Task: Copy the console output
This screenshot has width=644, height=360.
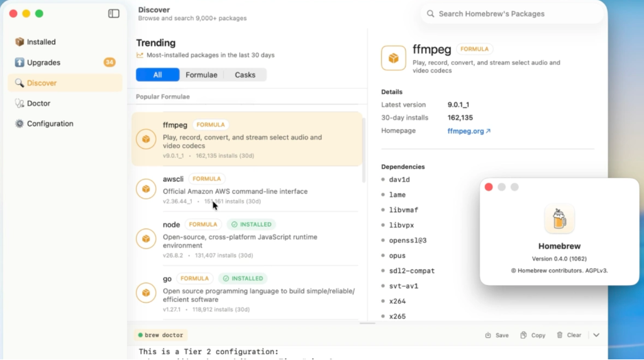Action: point(533,335)
